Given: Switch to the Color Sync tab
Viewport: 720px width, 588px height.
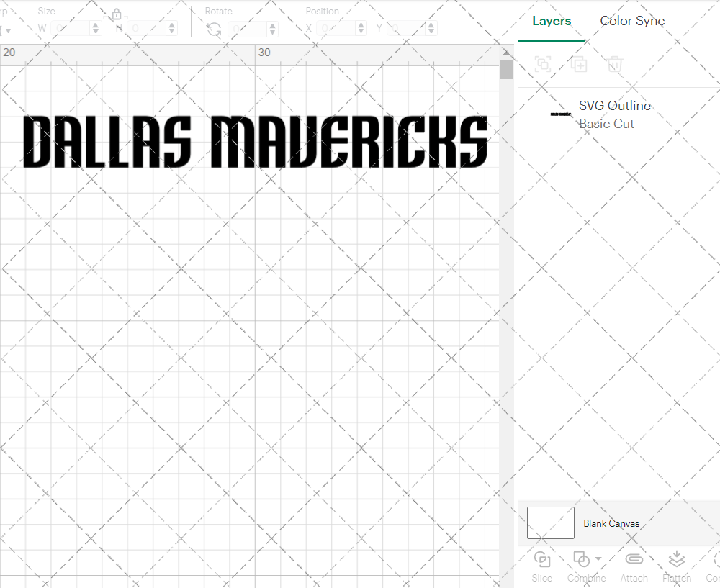Looking at the screenshot, I should (632, 21).
